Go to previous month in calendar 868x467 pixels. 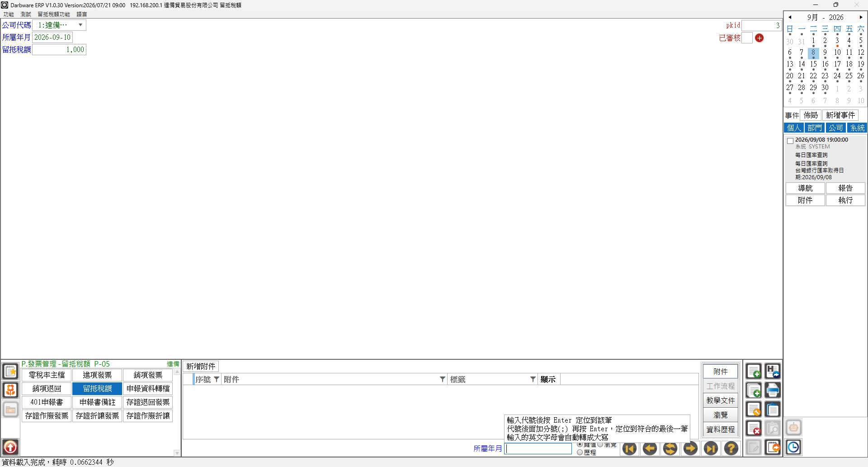point(790,17)
